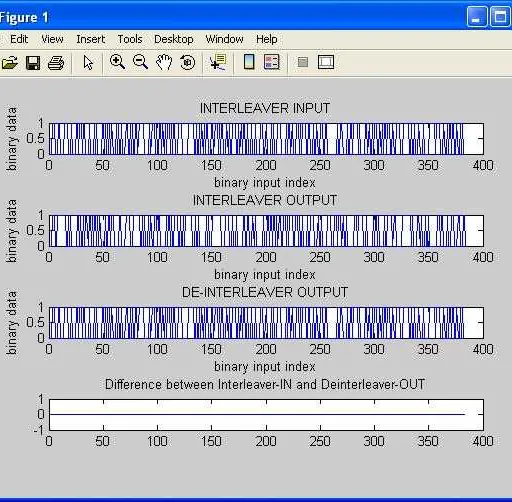
Task: Insert Legend using toolbar icon
Action: (272, 62)
